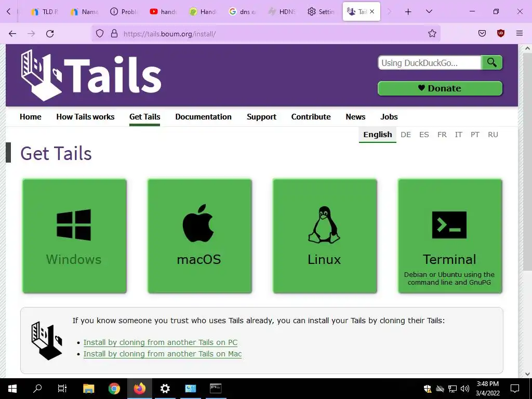The height and width of the screenshot is (399, 532).
Task: Click the volume speaker tray icon
Action: point(465,389)
